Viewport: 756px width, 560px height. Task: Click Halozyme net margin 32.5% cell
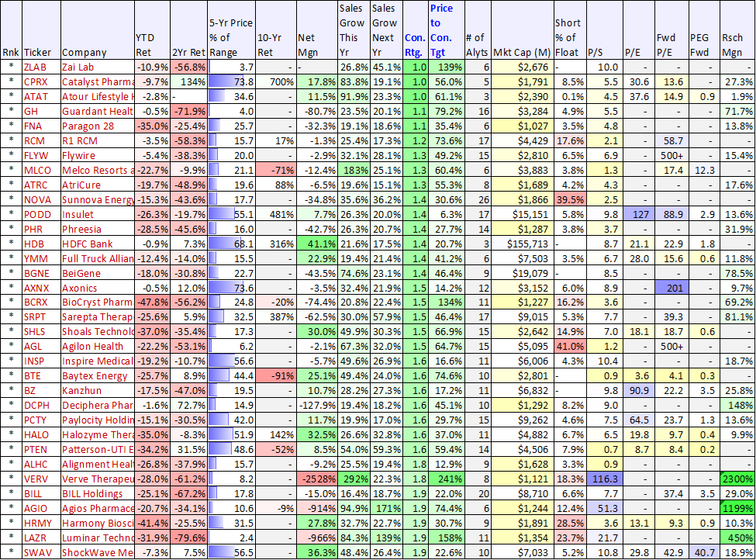317,435
